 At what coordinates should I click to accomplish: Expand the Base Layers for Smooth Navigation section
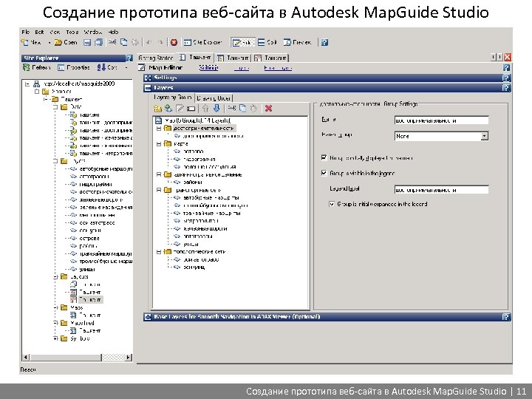327,317
